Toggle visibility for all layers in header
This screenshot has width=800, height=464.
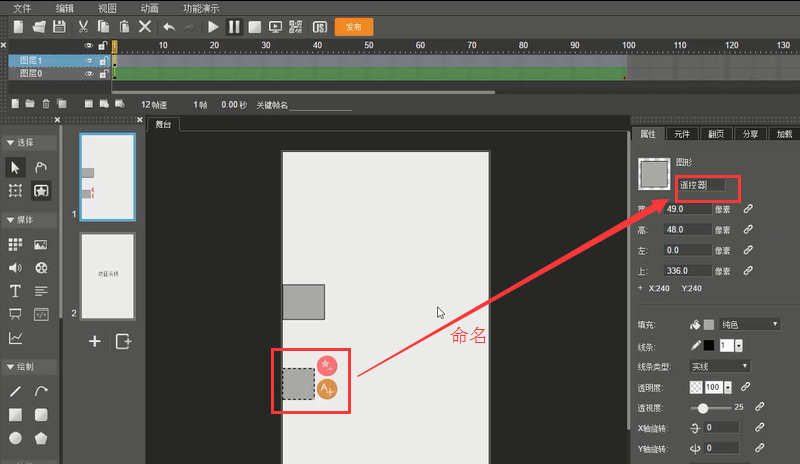[x=89, y=46]
